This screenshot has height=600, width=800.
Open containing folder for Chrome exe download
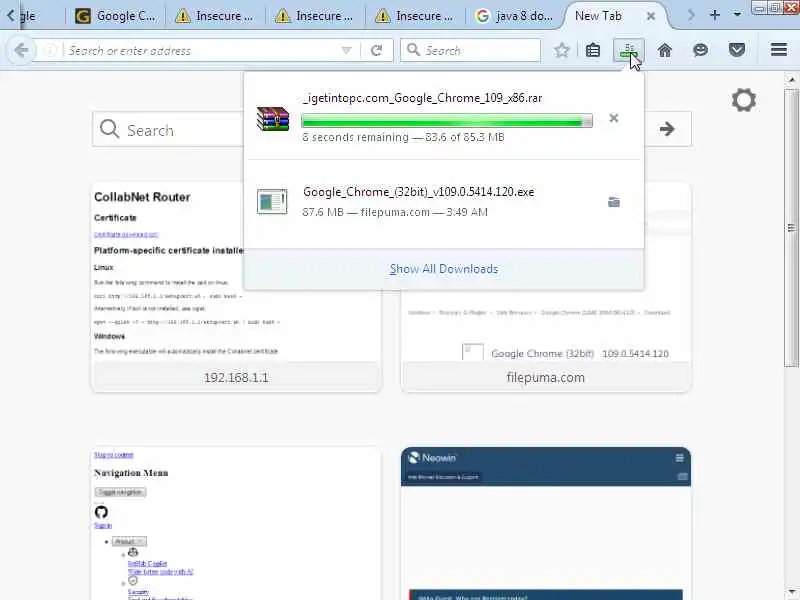point(614,202)
